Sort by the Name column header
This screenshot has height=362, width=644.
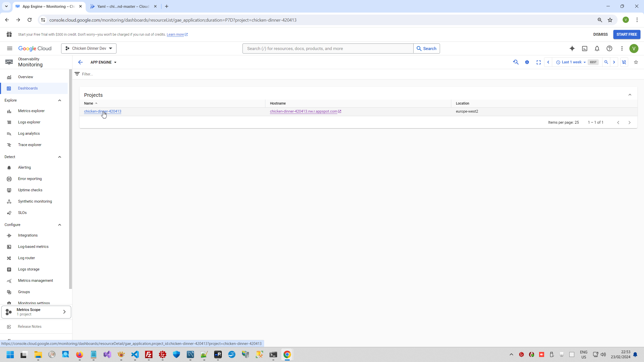89,103
